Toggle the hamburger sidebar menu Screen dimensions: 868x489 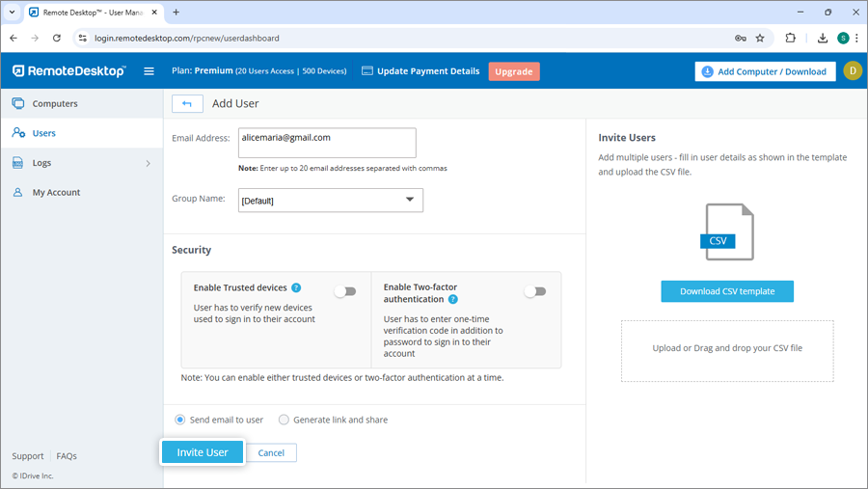149,70
